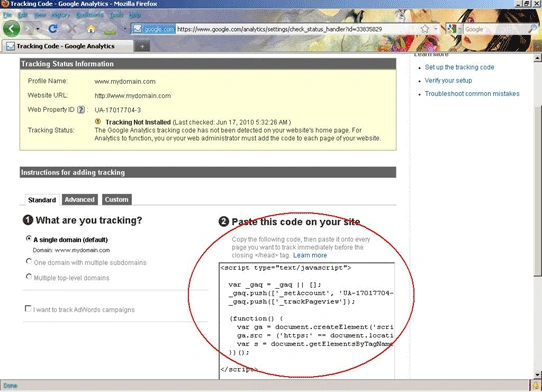Click the What are you tracking? heading

[89, 220]
